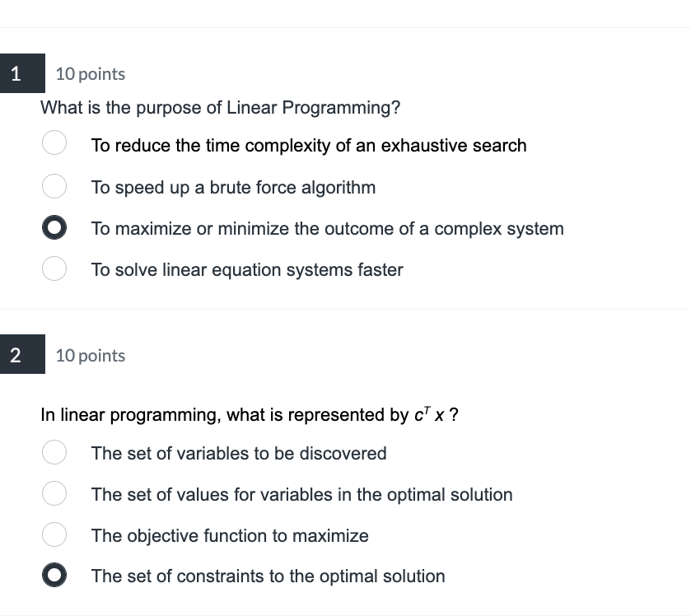
Task: Click answer text 'To solve linear equation systems faster'
Action: point(247,270)
